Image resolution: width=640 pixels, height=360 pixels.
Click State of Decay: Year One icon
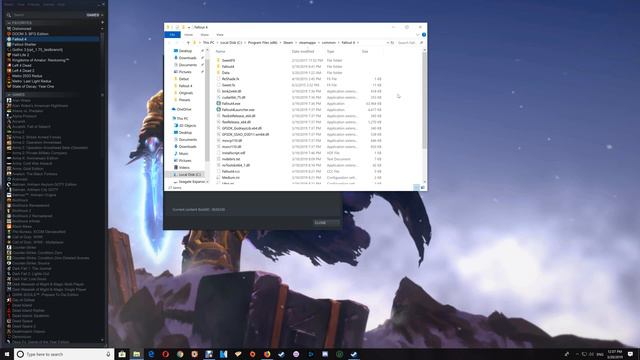(9, 87)
